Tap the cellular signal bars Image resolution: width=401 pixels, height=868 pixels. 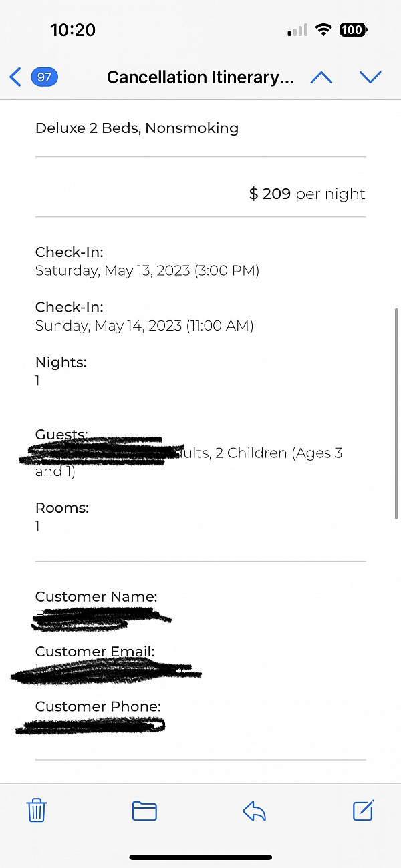[298, 30]
